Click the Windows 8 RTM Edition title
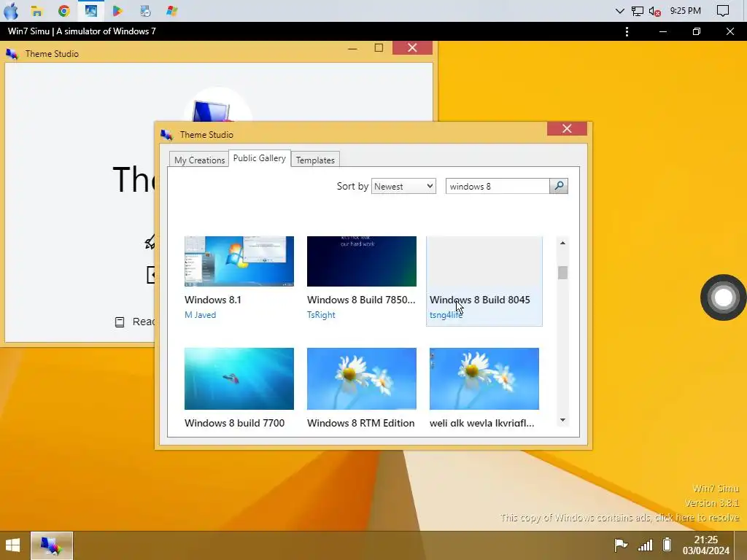 point(360,423)
